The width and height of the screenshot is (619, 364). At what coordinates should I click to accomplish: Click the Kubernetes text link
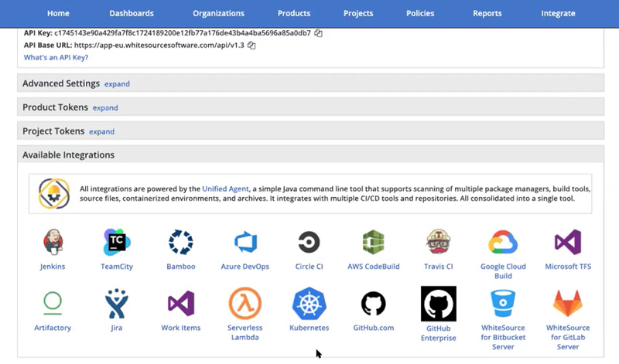pos(309,328)
